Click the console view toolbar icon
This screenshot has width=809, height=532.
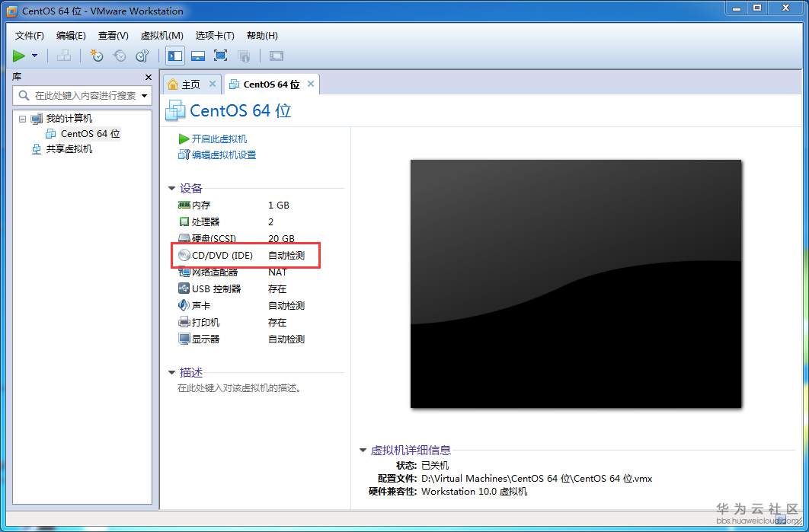[x=277, y=56]
